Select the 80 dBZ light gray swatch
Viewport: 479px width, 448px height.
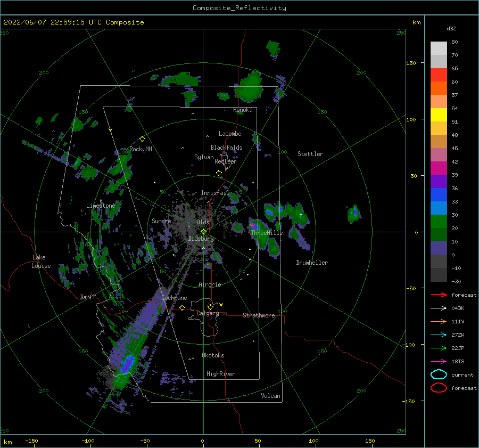click(x=439, y=48)
